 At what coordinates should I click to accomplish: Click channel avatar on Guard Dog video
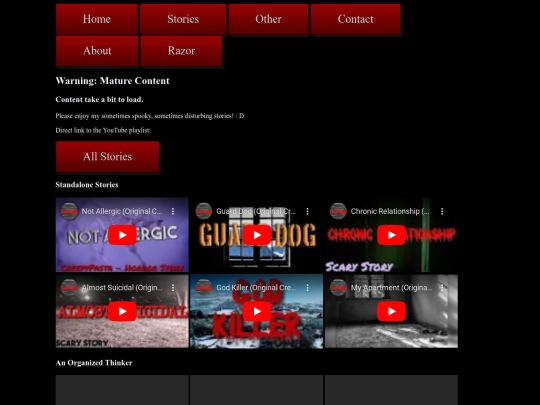coord(204,211)
